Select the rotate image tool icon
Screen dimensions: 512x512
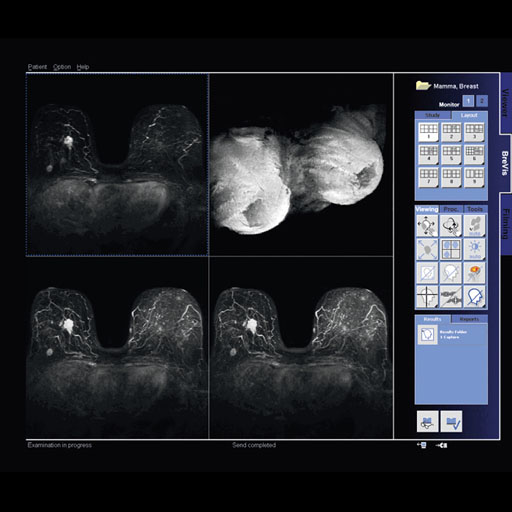coord(451,226)
